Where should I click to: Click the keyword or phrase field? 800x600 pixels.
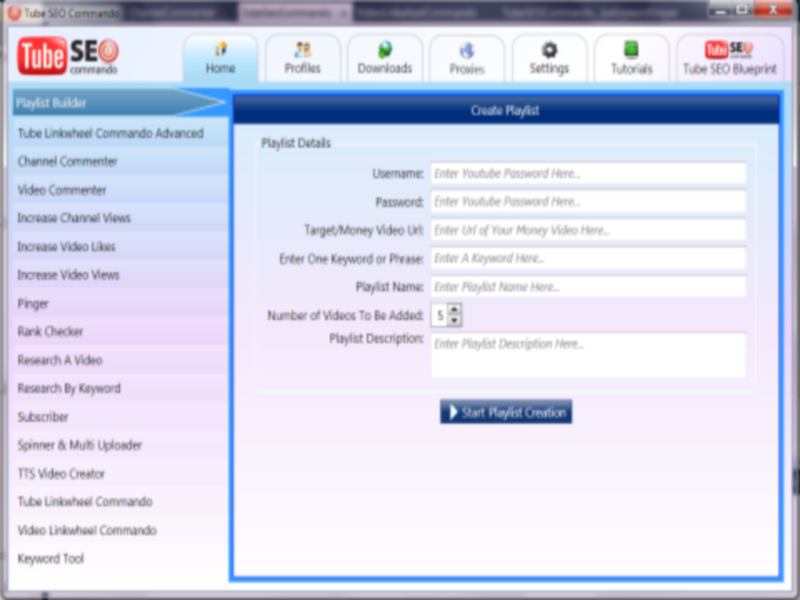click(588, 259)
